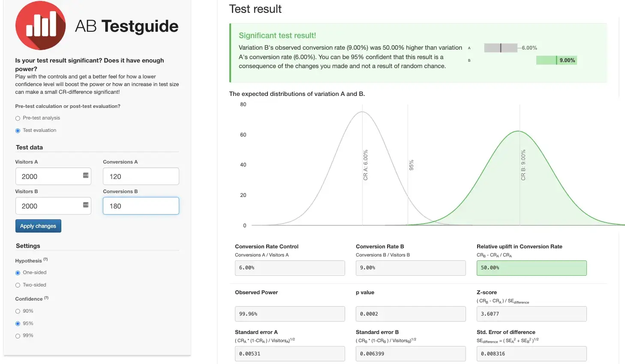Click the Hypothesis help question mark
This screenshot has width=625, height=364.
click(45, 260)
